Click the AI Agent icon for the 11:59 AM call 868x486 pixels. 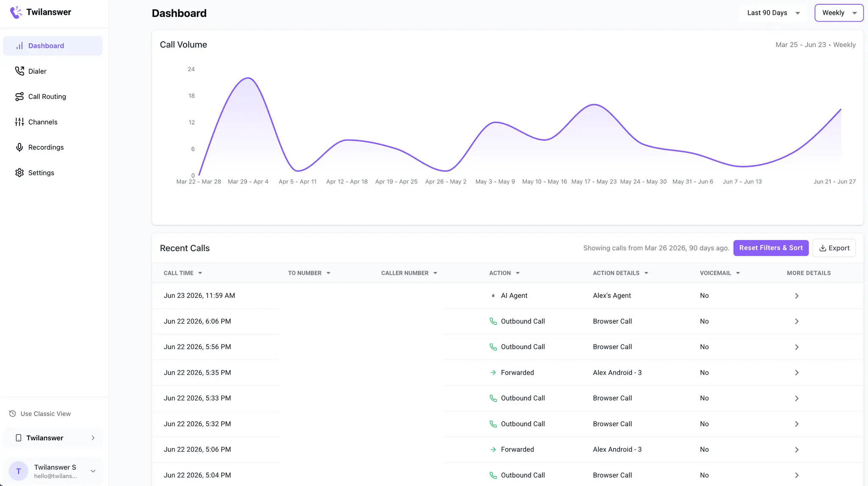click(493, 296)
